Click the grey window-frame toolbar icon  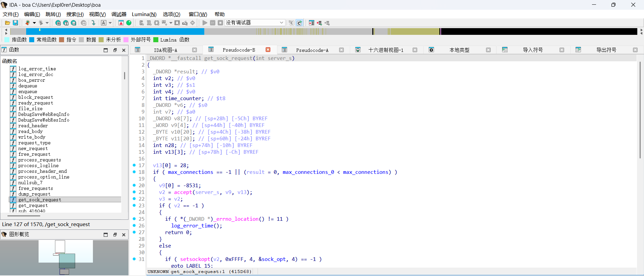(177, 23)
